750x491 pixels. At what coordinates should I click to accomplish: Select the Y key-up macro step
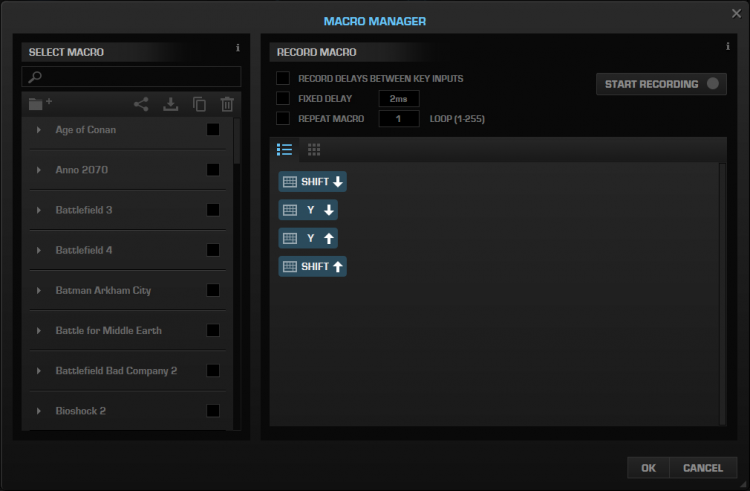tap(308, 238)
